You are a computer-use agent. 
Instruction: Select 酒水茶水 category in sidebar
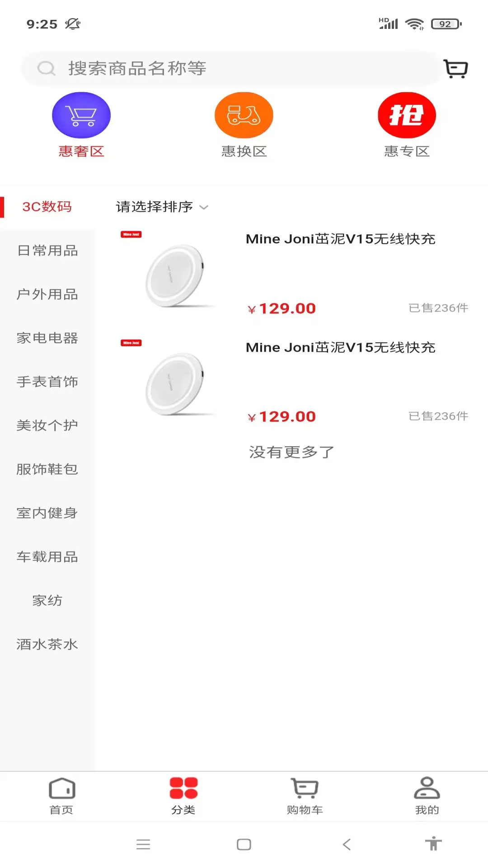click(x=47, y=644)
